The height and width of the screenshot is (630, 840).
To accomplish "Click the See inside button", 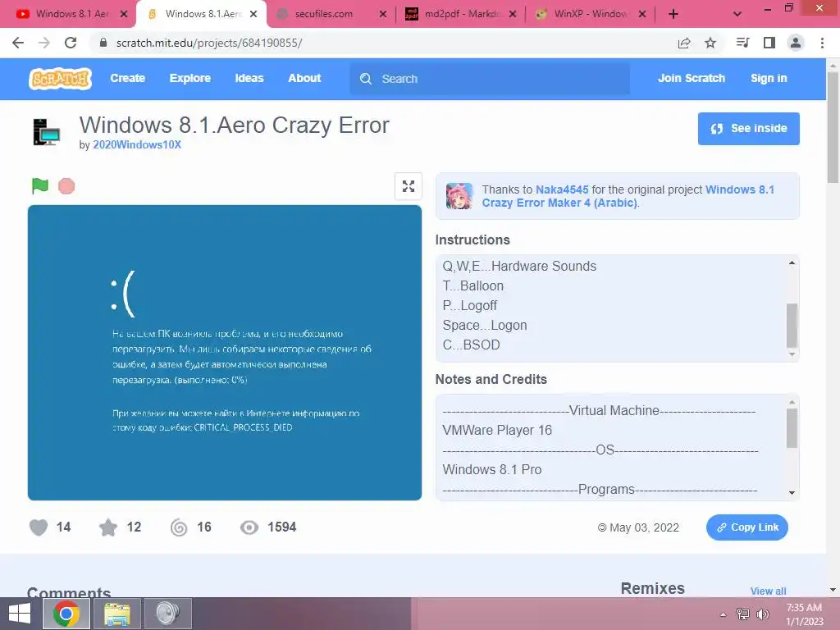I will 748,129.
